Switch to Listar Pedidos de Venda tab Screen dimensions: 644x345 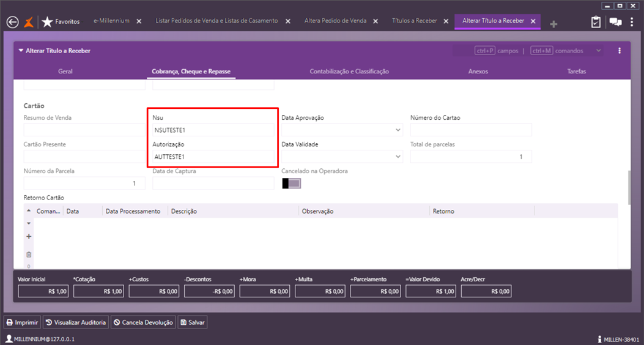coord(217,21)
